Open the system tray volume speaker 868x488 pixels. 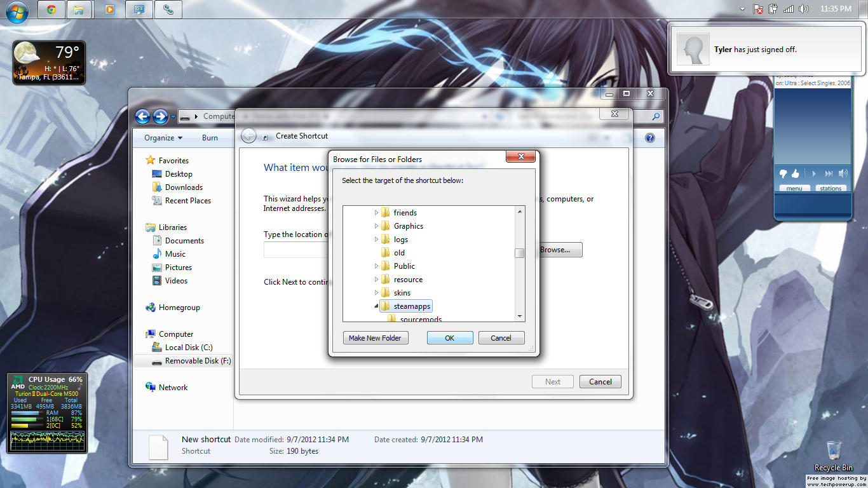(804, 9)
